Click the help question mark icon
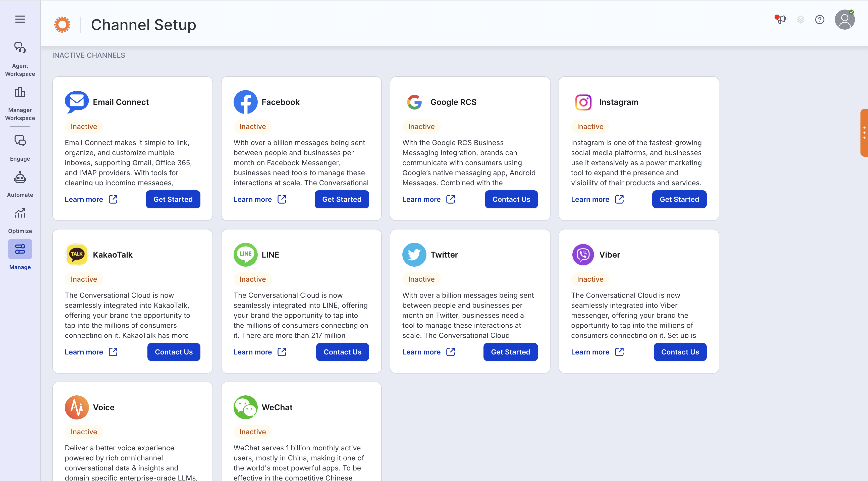This screenshot has width=868, height=481. [820, 20]
